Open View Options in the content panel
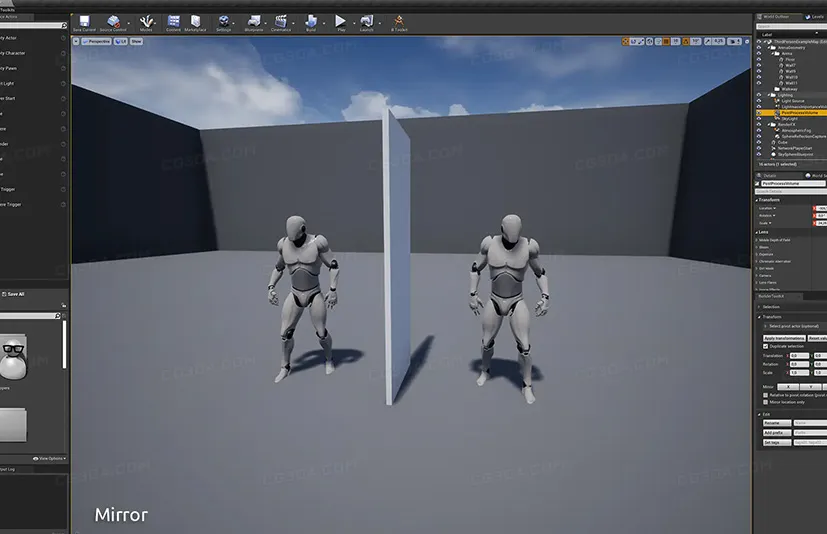827x534 pixels. pyautogui.click(x=50, y=459)
